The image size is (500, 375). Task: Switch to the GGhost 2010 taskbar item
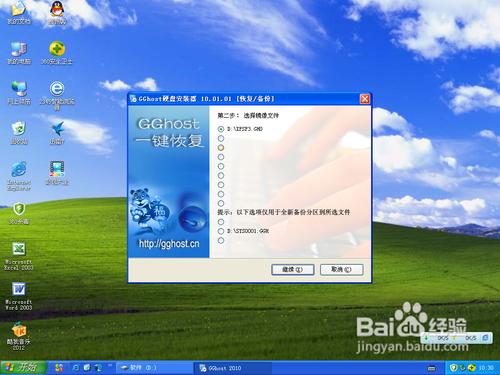[x=233, y=368]
